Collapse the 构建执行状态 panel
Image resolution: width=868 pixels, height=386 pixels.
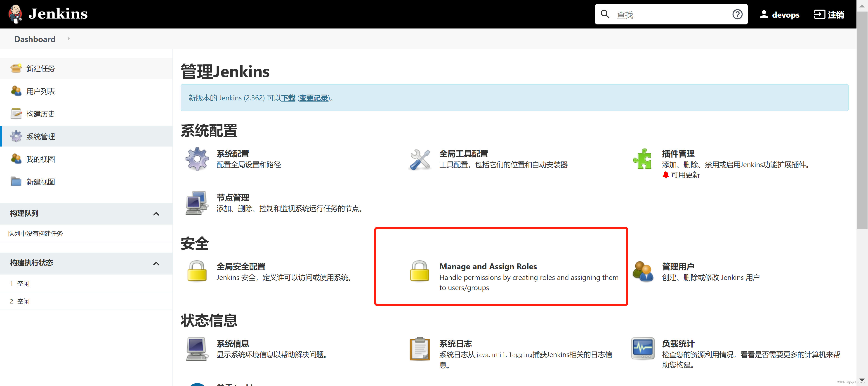156,263
